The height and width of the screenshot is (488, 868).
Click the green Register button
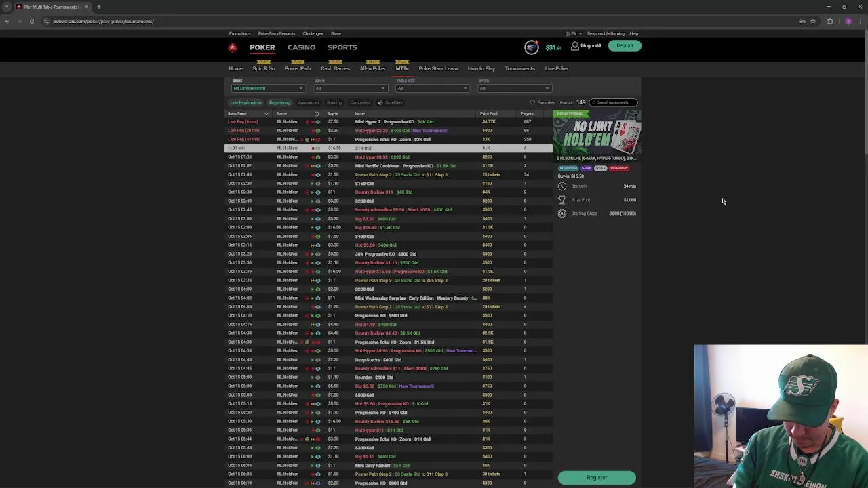pos(597,478)
